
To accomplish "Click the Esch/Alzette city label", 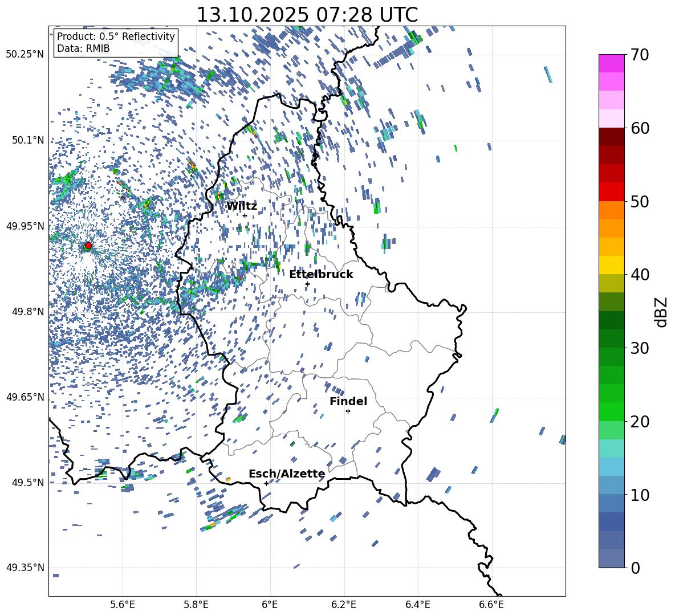I will click(x=287, y=474).
